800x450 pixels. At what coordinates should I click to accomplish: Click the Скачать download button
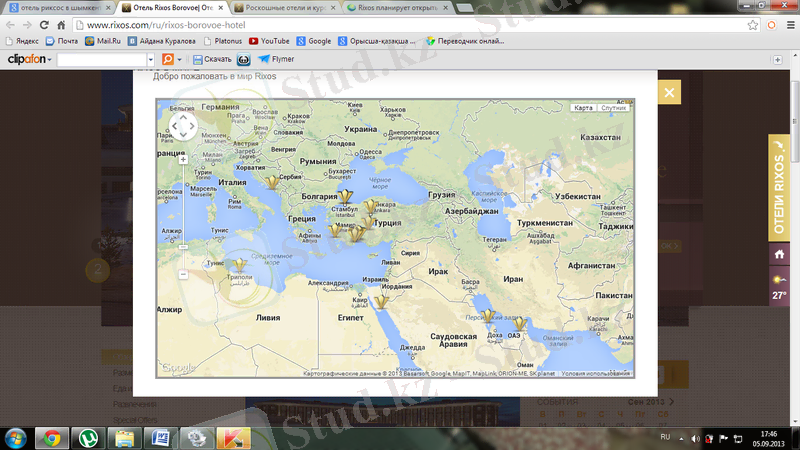212,59
